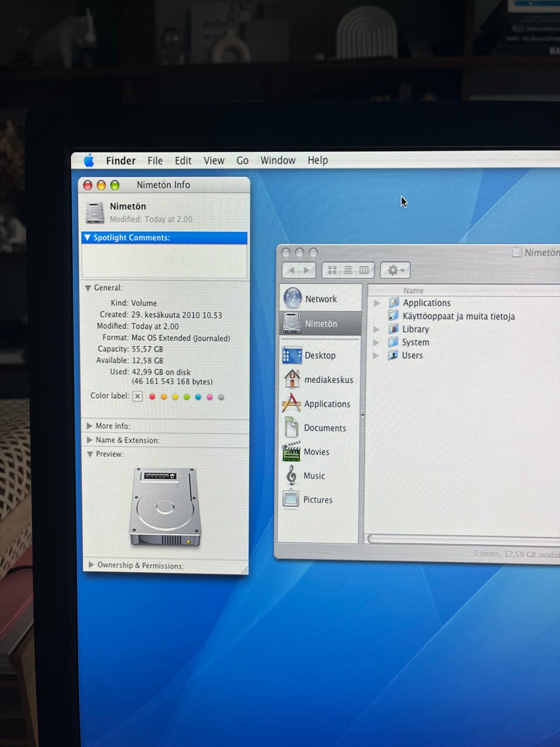Screen dimensions: 560x747
Task: Switch Finder to list view
Action: 348,270
